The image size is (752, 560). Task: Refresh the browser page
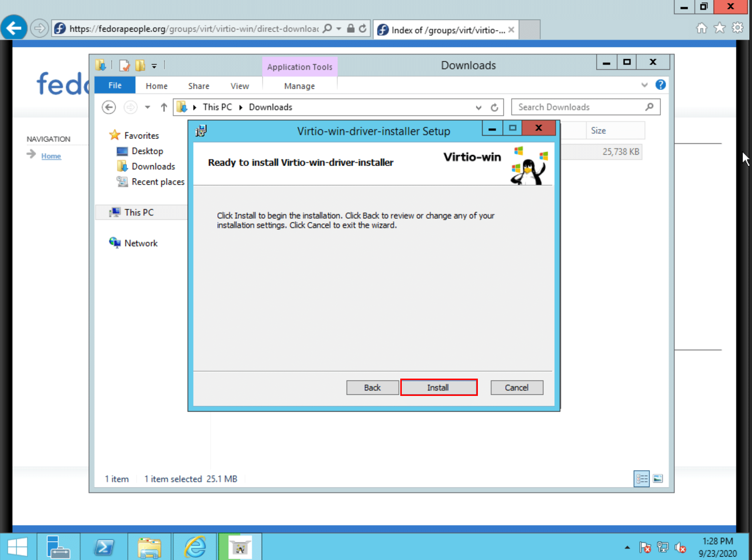(x=363, y=29)
